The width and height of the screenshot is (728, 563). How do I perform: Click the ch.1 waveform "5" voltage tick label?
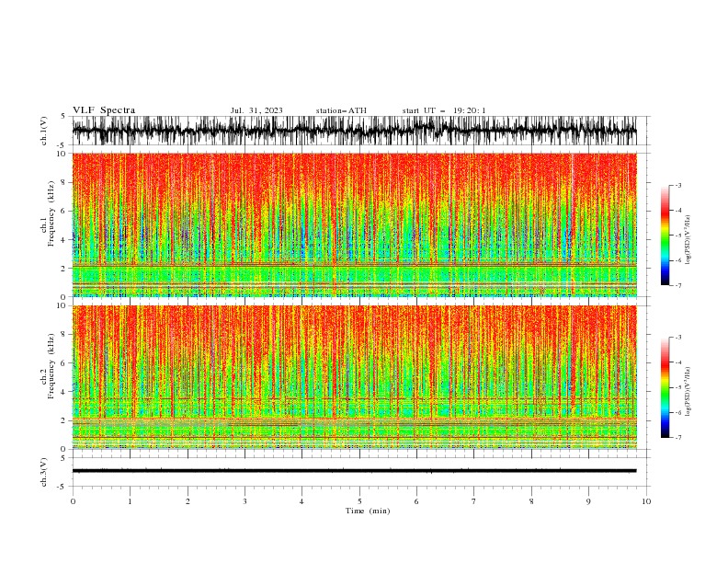coord(63,117)
